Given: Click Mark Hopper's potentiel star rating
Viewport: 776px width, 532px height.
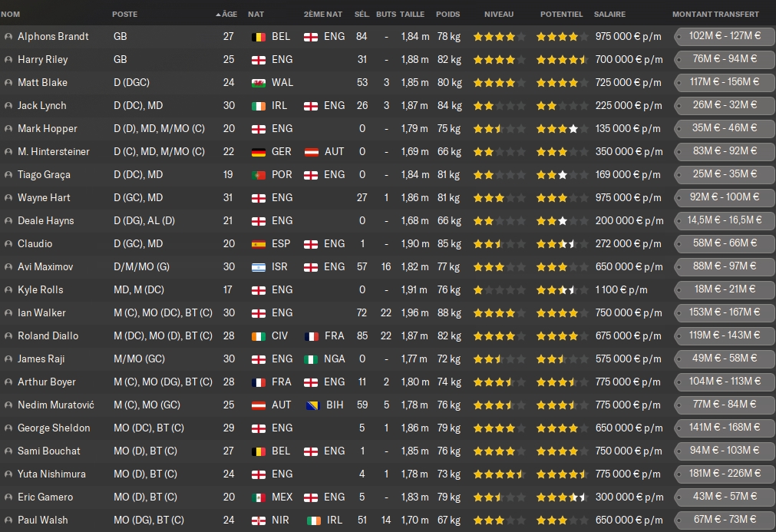Looking at the screenshot, I should pyautogui.click(x=562, y=129).
